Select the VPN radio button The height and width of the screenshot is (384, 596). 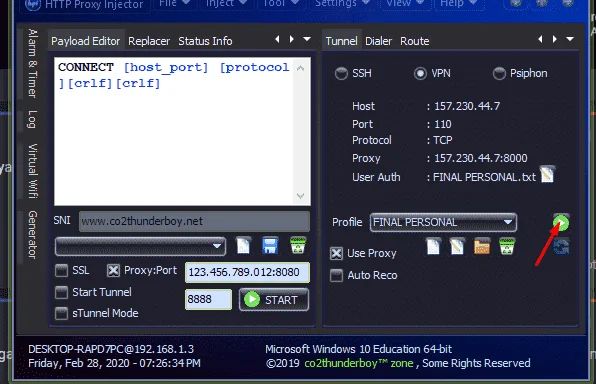420,73
